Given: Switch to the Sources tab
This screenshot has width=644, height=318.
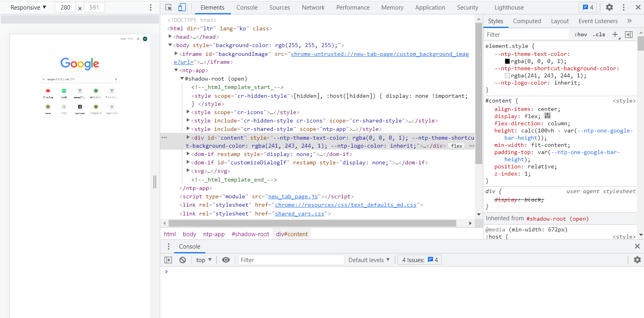Looking at the screenshot, I should pos(280,7).
